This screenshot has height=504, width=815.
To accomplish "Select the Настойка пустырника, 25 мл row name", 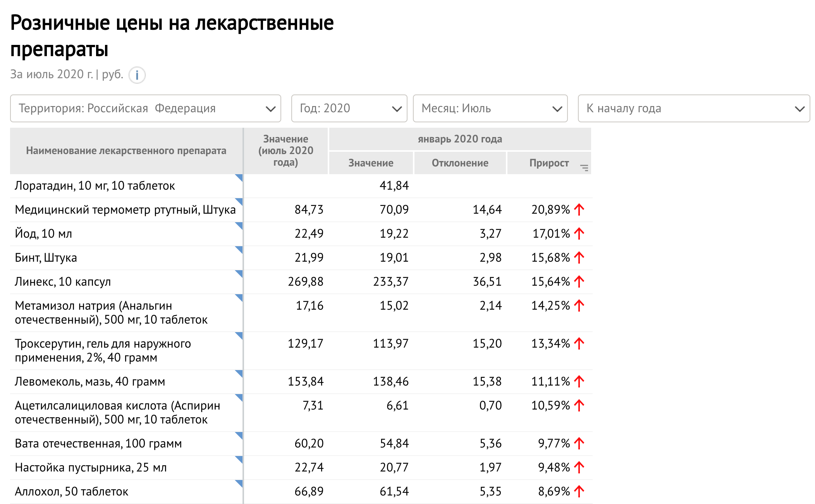I will (x=91, y=468).
